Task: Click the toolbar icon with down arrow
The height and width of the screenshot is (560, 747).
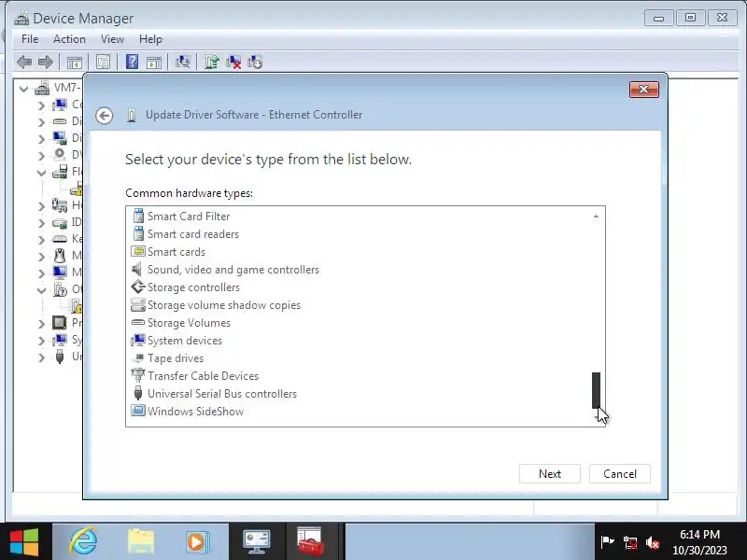Action: 255,62
